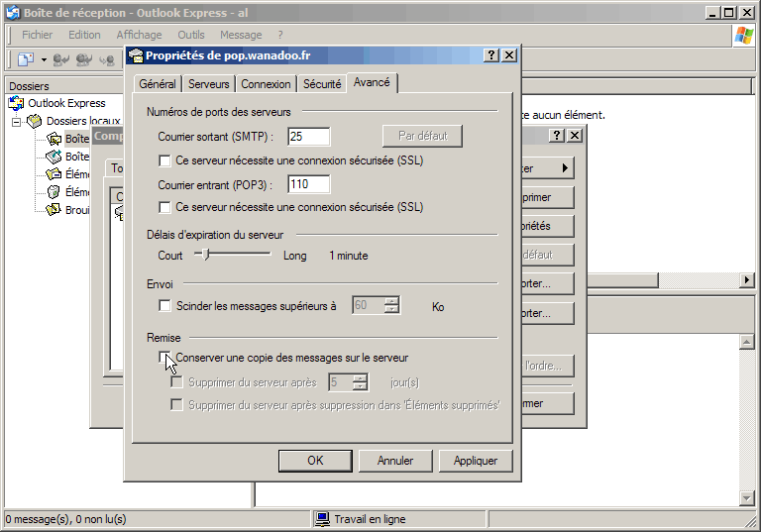Click the Dossiers locaux folder icon

35,121
